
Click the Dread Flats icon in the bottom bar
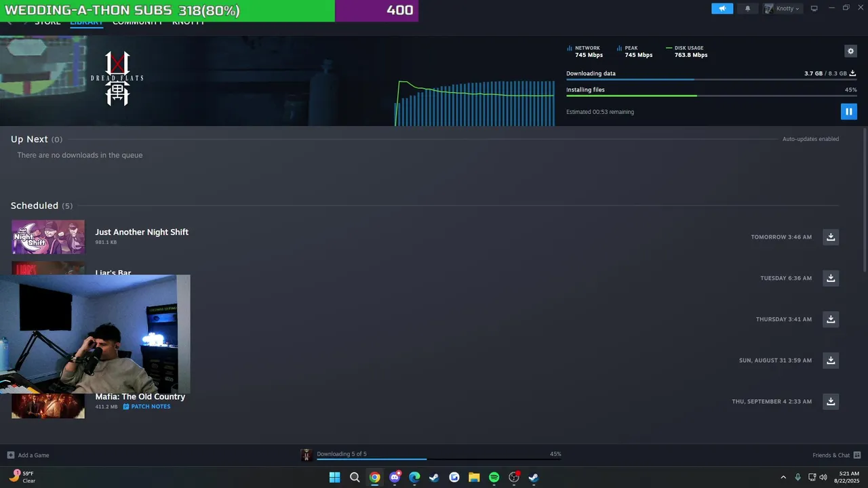(x=306, y=455)
